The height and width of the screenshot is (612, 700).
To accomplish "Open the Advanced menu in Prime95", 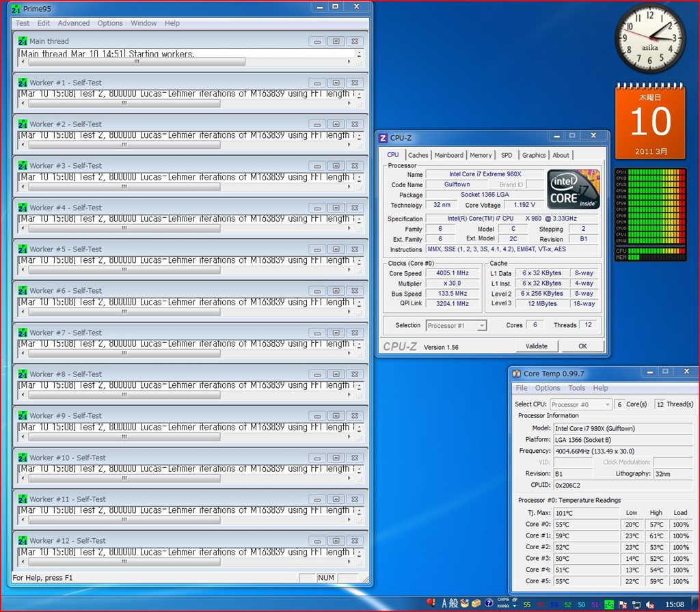I will (73, 23).
